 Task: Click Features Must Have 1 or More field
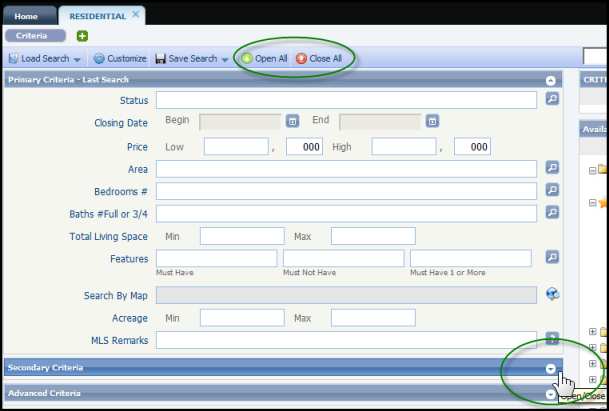coord(471,258)
